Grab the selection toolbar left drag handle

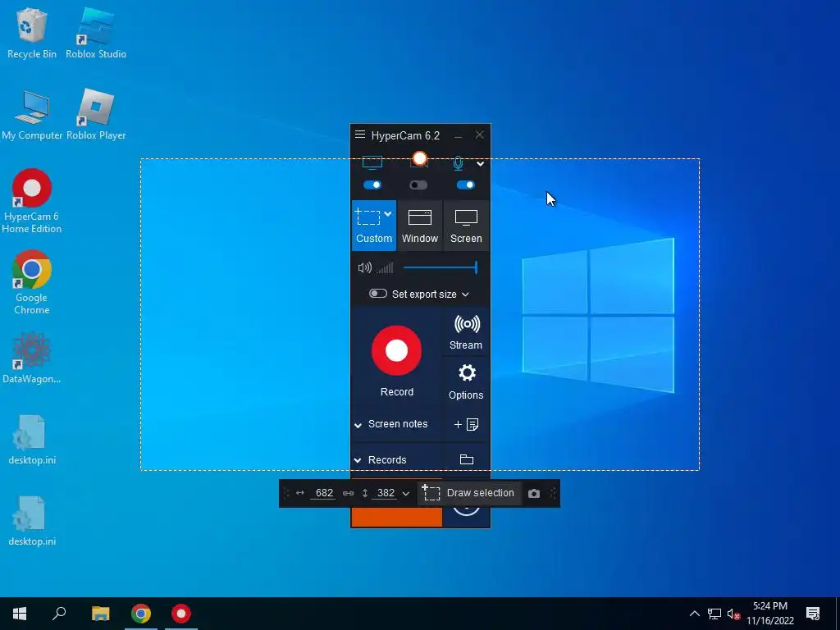pyautogui.click(x=286, y=493)
